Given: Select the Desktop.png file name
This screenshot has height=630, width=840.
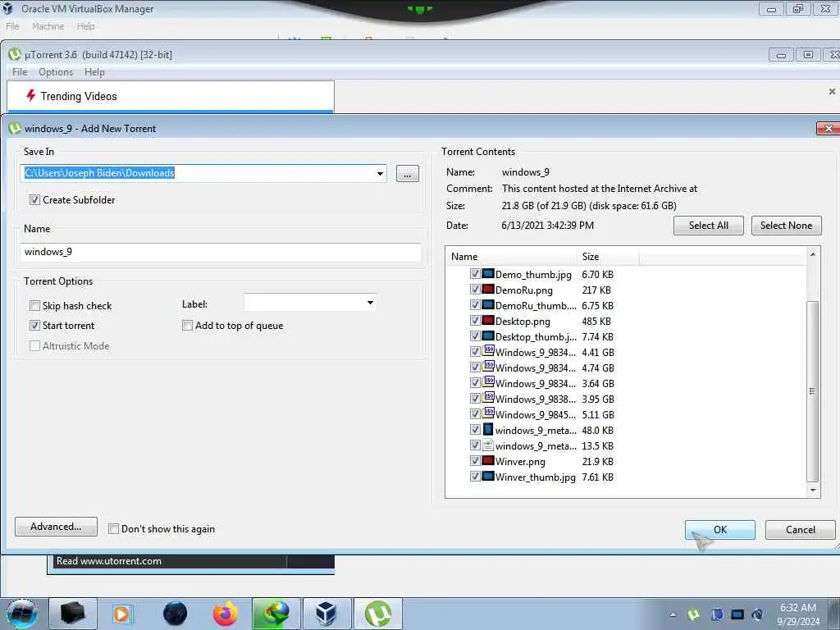Looking at the screenshot, I should 523,321.
